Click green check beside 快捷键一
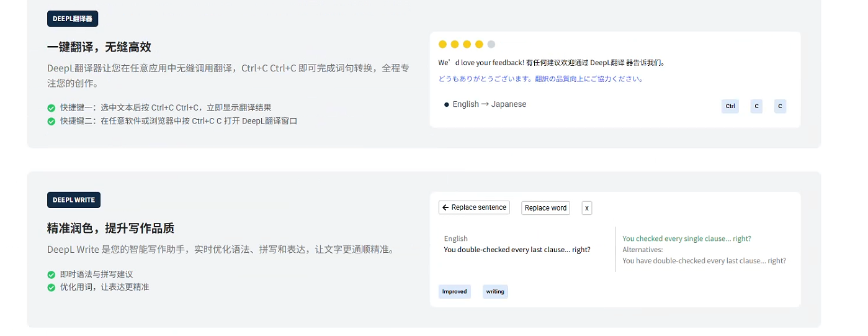Screen dimensions: 868x336 51,108
